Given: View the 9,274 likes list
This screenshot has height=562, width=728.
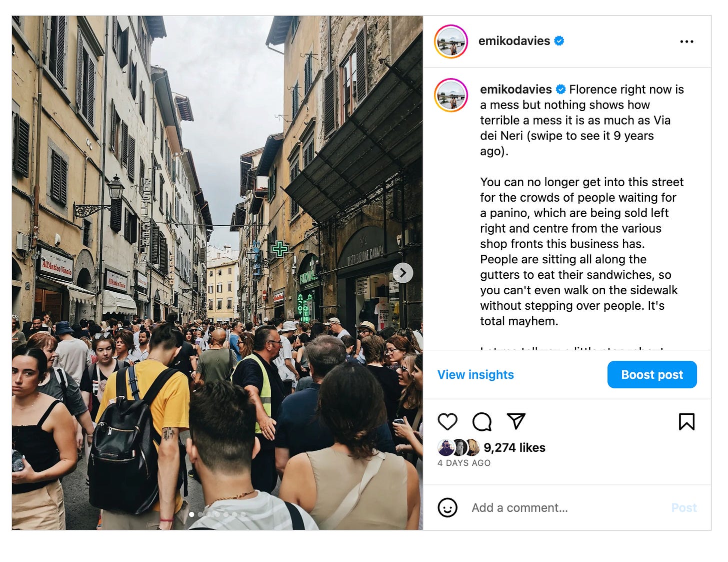Looking at the screenshot, I should click(x=514, y=447).
